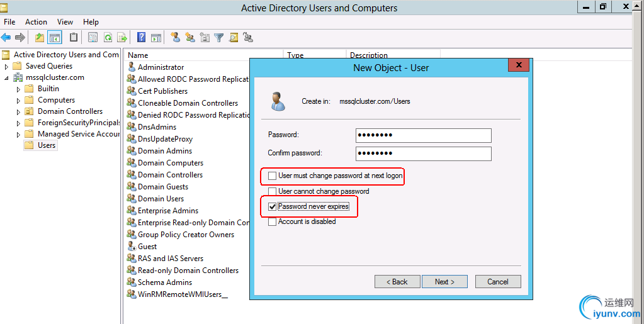Open the Action menu

coord(36,22)
